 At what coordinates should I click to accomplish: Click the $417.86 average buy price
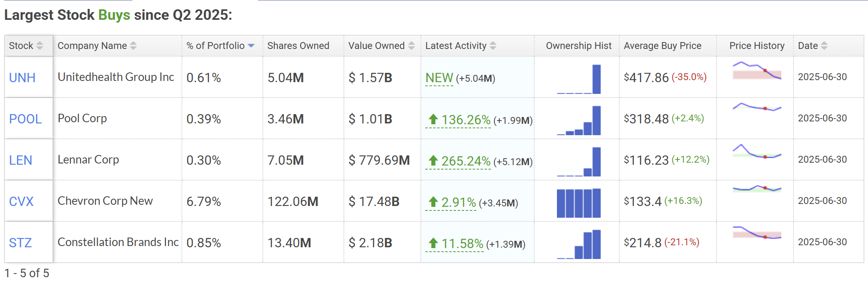(646, 78)
